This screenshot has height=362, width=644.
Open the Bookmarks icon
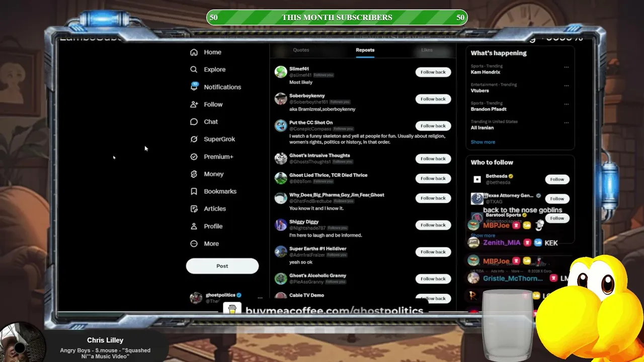pos(194,192)
